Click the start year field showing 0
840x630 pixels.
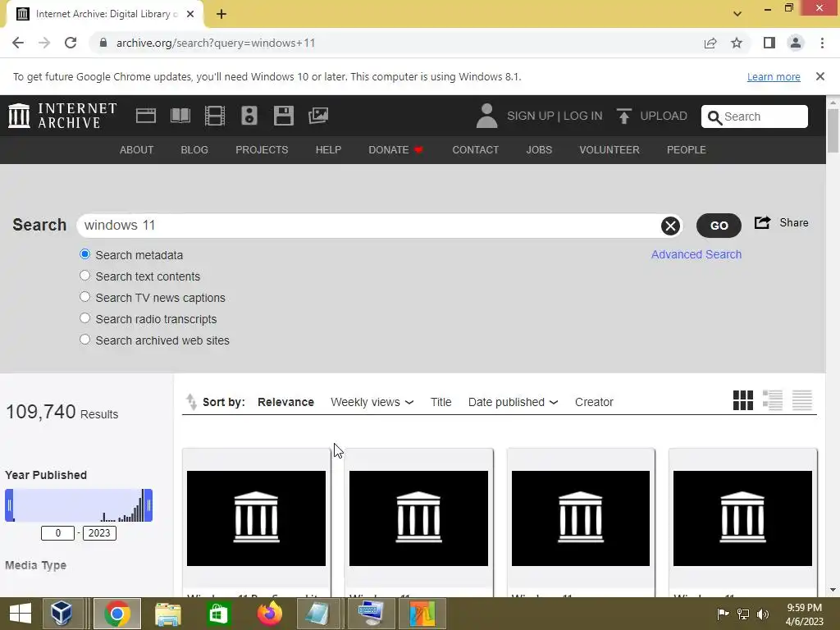pyautogui.click(x=58, y=533)
